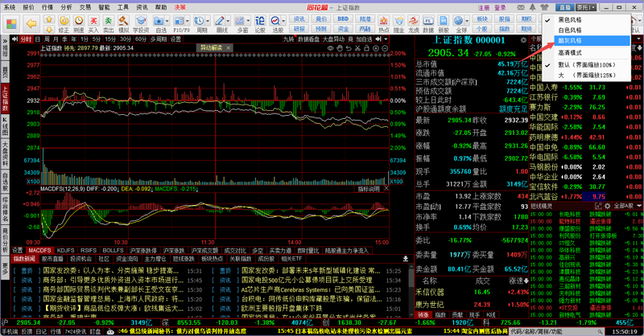Expand the 自选 dropdown arrow

(x=167, y=21)
